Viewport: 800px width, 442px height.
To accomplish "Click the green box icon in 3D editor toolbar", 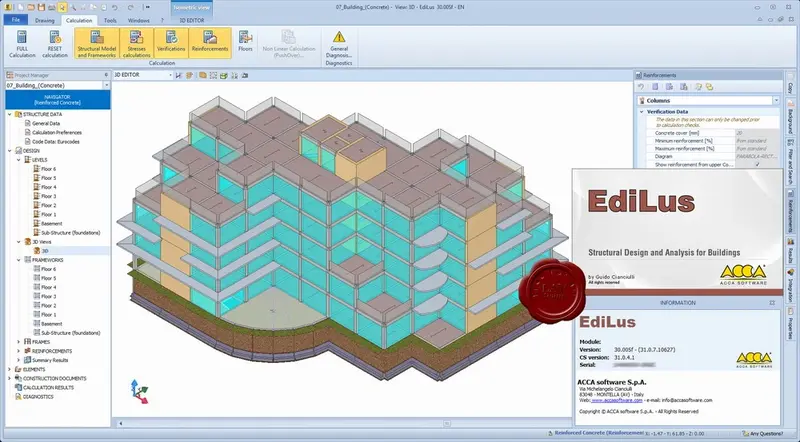I will (223, 75).
